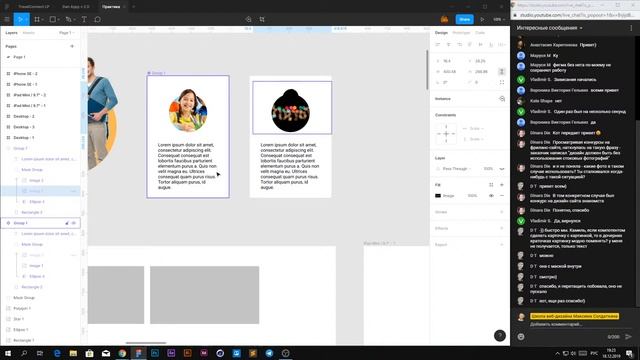Viewport: 640px width, 360px height.
Task: Open the Fill style library icon
Action: [491, 185]
